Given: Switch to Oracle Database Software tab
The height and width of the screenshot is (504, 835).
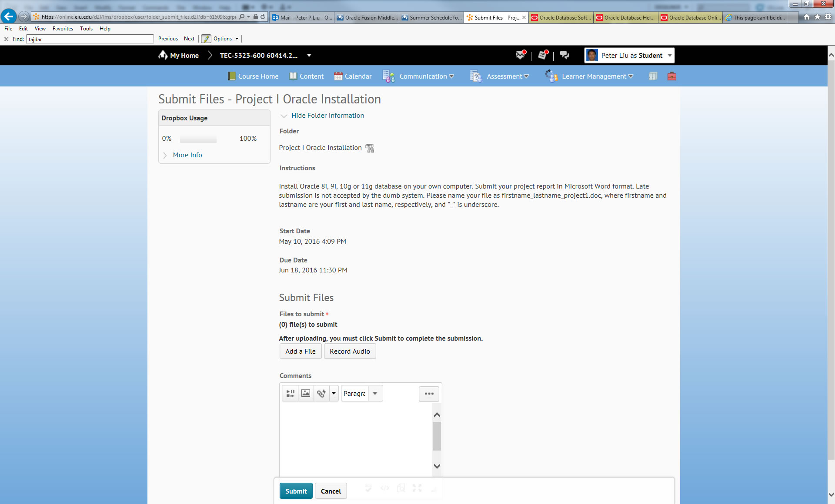Looking at the screenshot, I should (x=561, y=17).
